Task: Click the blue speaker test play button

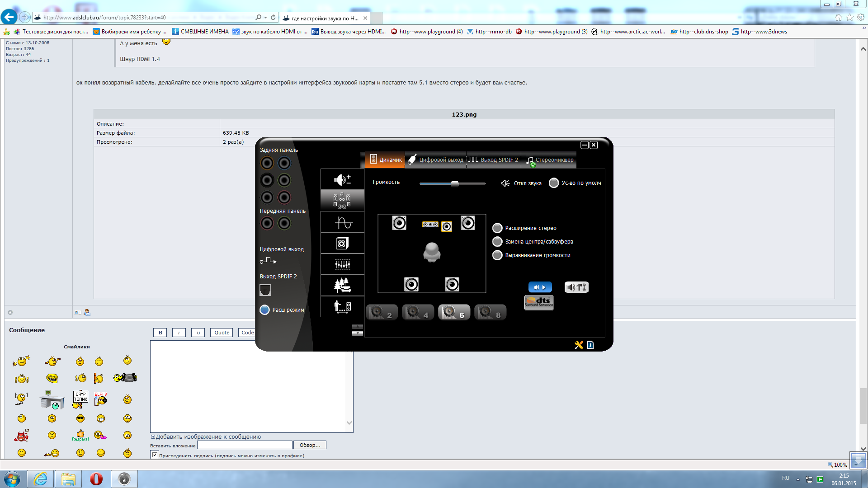Action: pos(540,287)
